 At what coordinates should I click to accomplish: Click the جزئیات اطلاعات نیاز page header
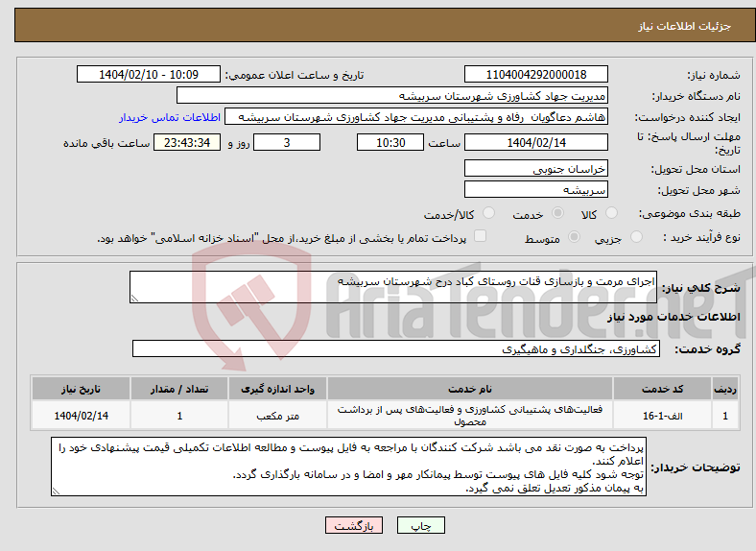coord(685,26)
